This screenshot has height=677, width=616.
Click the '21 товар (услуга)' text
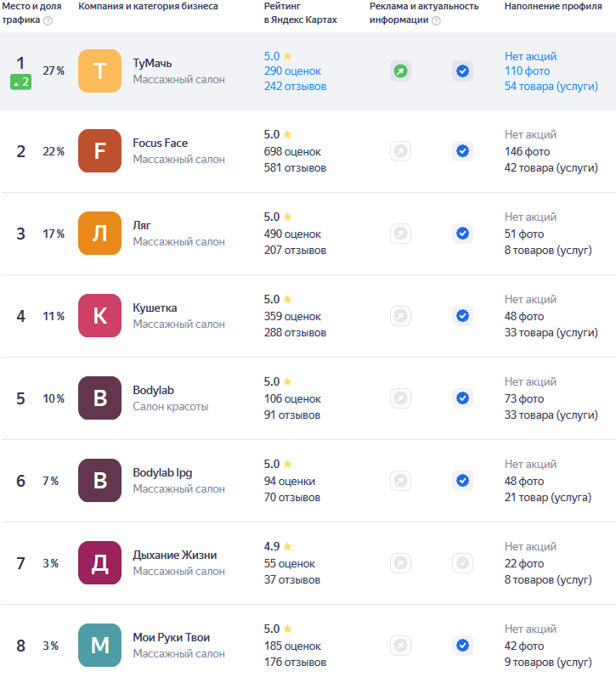[548, 498]
